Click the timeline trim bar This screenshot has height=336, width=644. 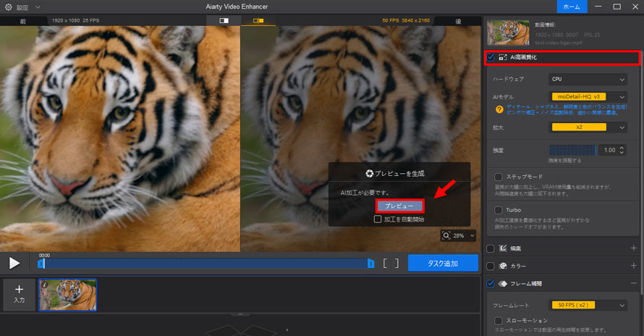point(206,263)
